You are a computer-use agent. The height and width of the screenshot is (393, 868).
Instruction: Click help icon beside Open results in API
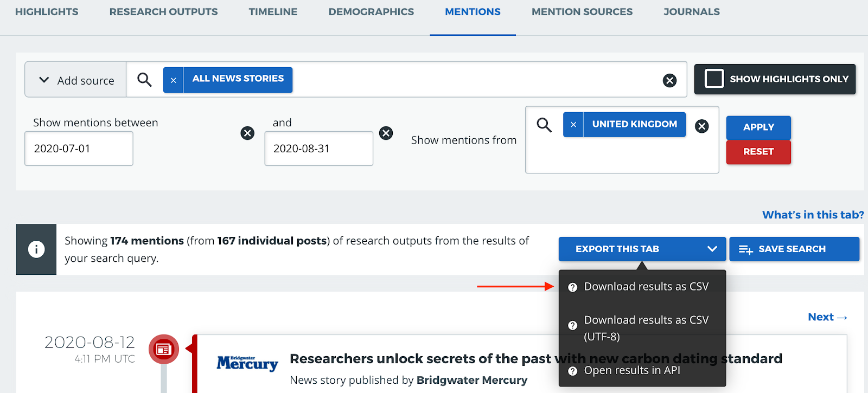tap(572, 371)
